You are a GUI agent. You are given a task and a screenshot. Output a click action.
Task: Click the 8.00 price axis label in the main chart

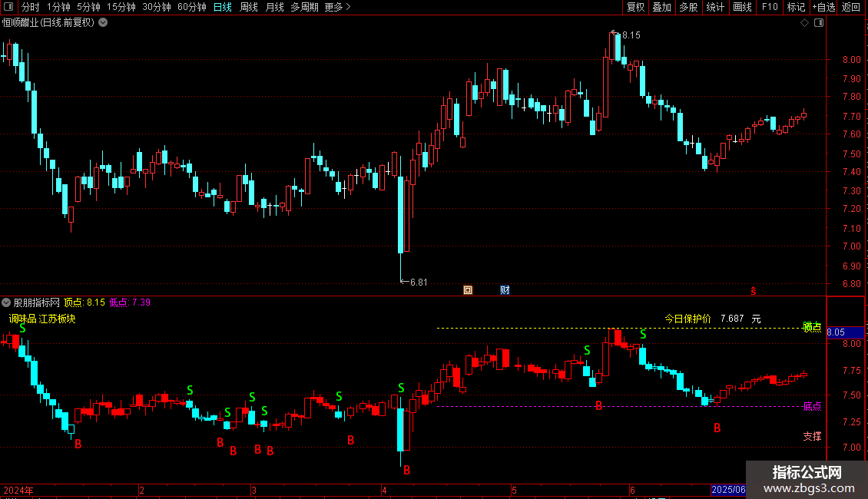tap(851, 60)
